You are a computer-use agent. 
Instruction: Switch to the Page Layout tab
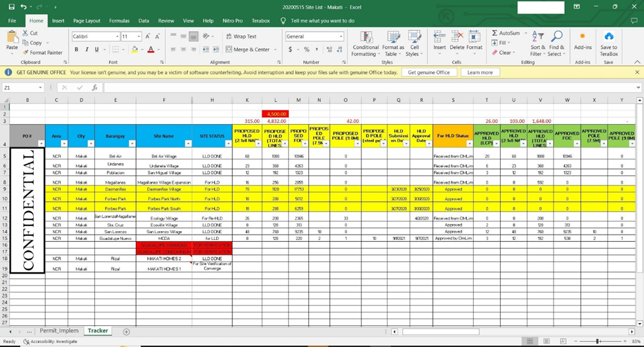87,20
